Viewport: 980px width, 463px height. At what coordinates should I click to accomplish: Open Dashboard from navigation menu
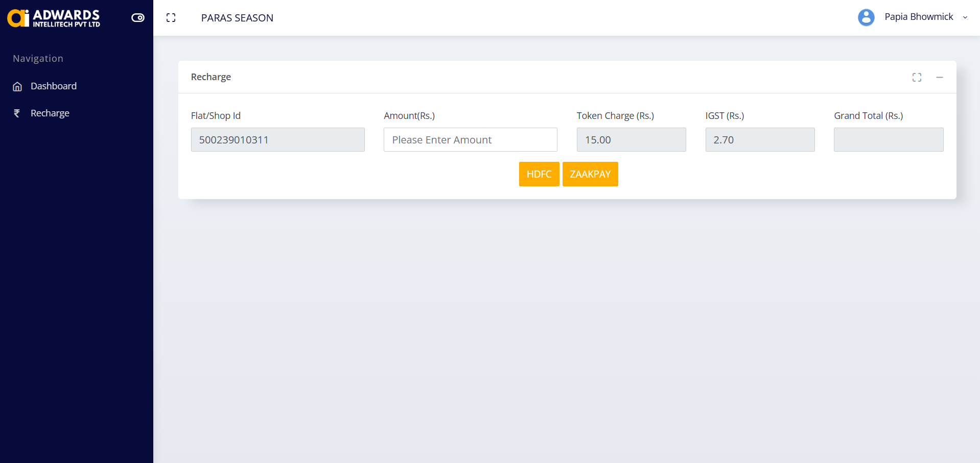54,86
